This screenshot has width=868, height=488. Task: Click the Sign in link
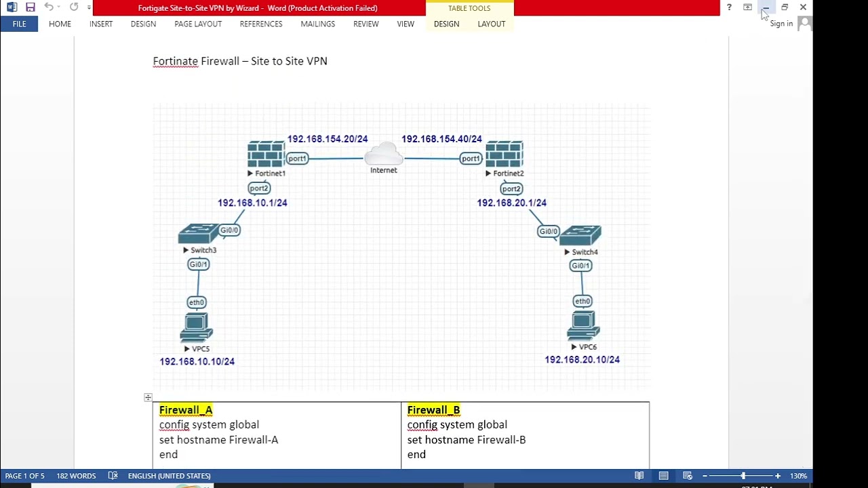click(x=781, y=24)
